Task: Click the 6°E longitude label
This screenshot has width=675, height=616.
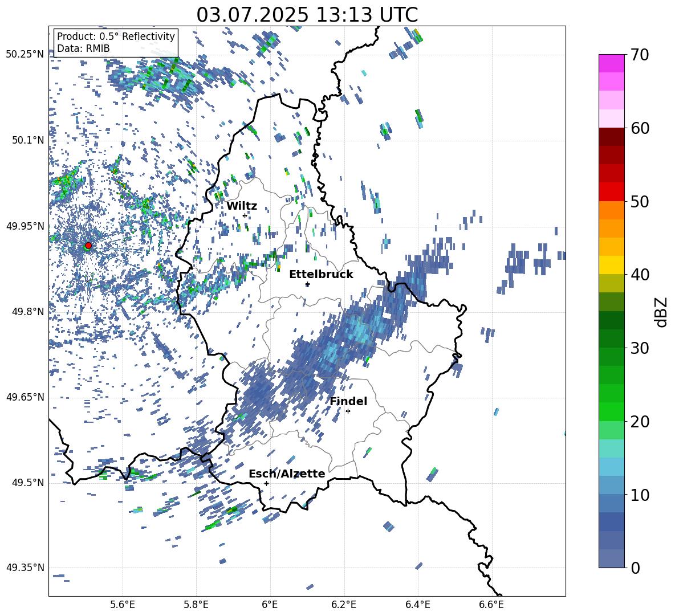Action: click(270, 605)
